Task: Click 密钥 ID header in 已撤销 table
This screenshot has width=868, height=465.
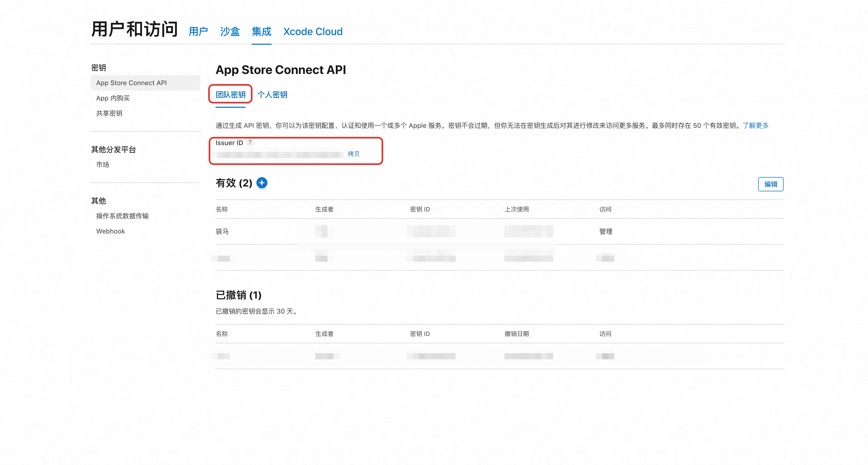Action: [420, 334]
